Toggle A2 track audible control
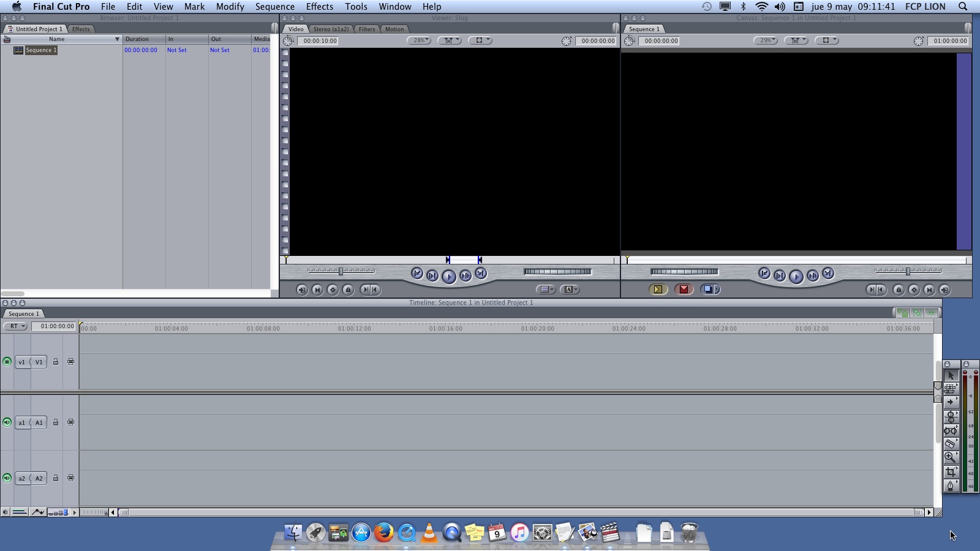Screen dimensions: 980x551 pyautogui.click(x=7, y=478)
